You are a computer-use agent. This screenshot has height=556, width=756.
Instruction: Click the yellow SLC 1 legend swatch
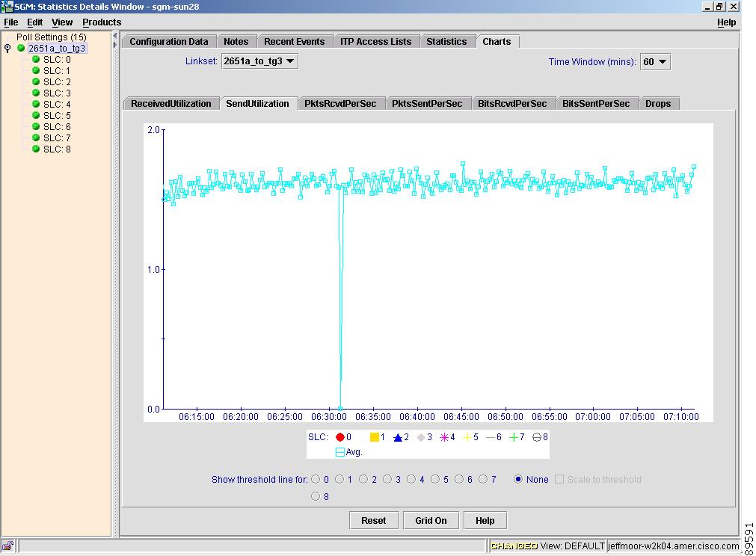coord(375,437)
